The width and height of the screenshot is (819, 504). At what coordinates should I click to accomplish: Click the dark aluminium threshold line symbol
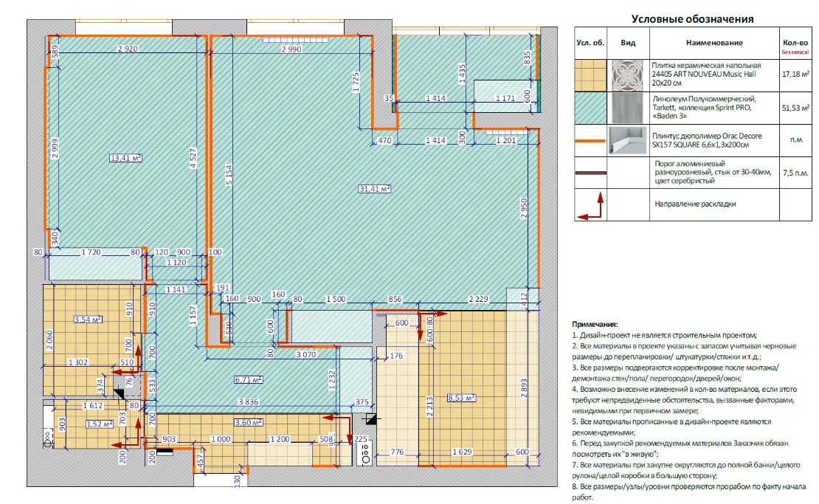click(591, 173)
